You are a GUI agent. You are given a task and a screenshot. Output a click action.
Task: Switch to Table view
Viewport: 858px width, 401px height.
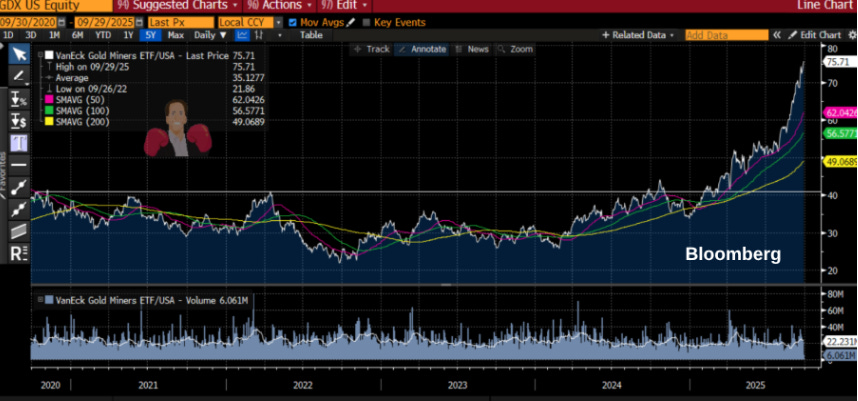[311, 35]
